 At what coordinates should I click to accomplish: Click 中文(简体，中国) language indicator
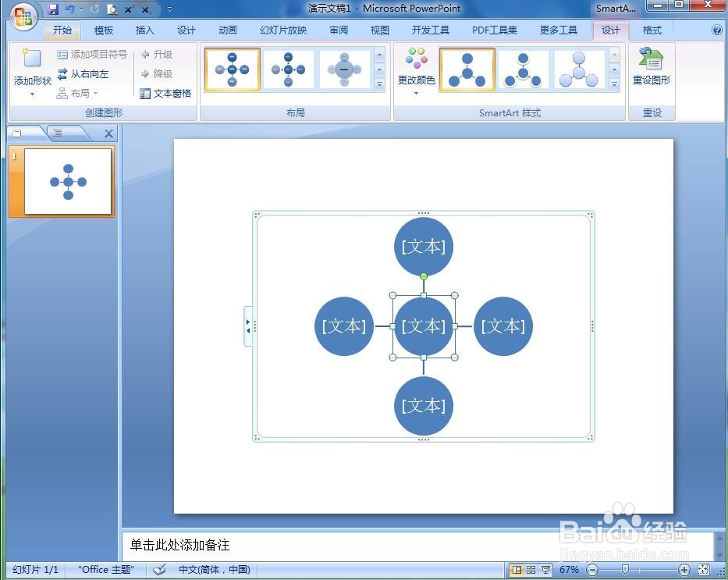point(215,569)
